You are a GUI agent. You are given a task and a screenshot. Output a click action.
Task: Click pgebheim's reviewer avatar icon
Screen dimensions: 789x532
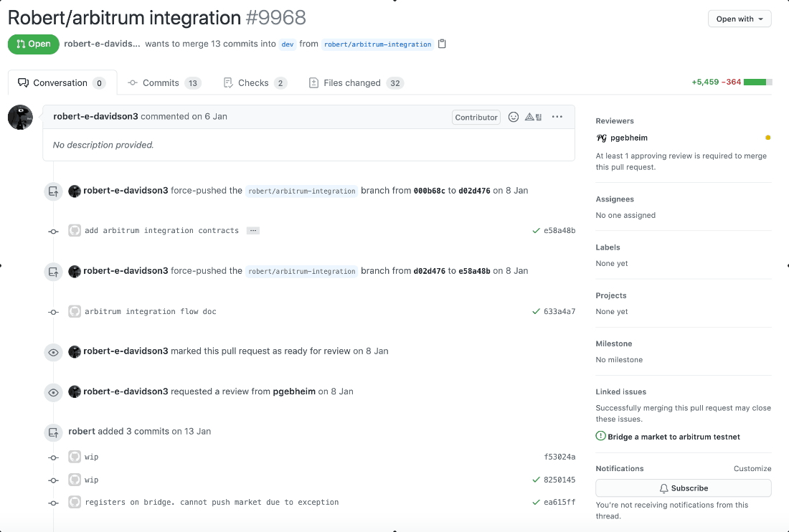[601, 138]
